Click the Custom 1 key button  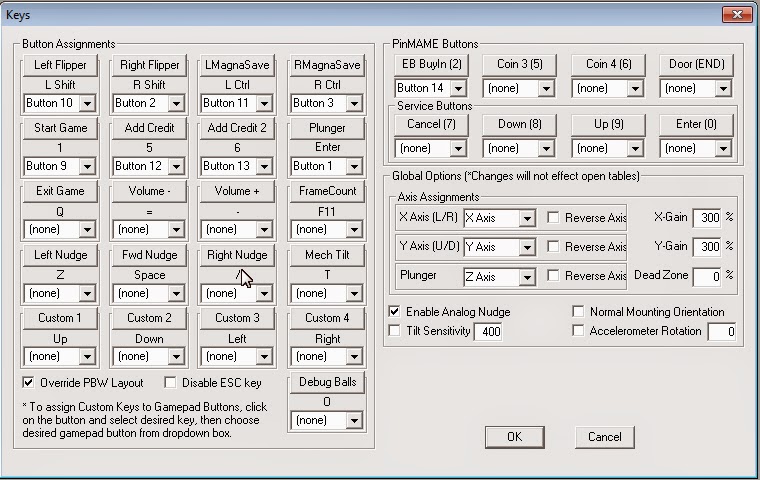(60, 318)
